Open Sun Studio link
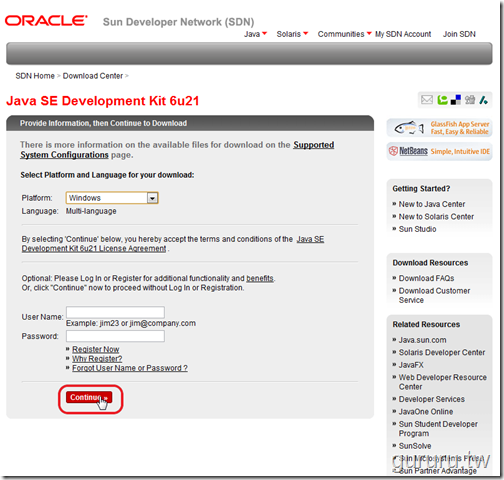Screen dimensions: 504x480 pos(418,229)
